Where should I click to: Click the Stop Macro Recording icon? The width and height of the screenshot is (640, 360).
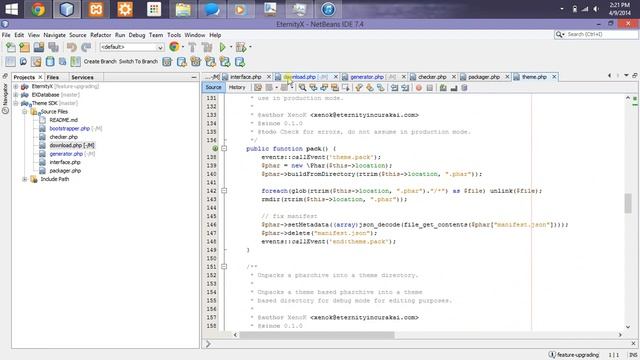(429, 87)
